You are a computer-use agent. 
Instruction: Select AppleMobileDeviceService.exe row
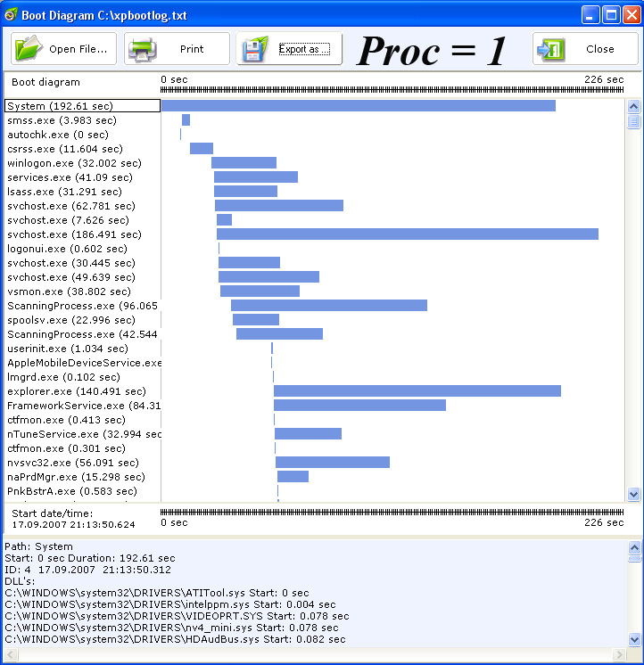click(x=82, y=363)
